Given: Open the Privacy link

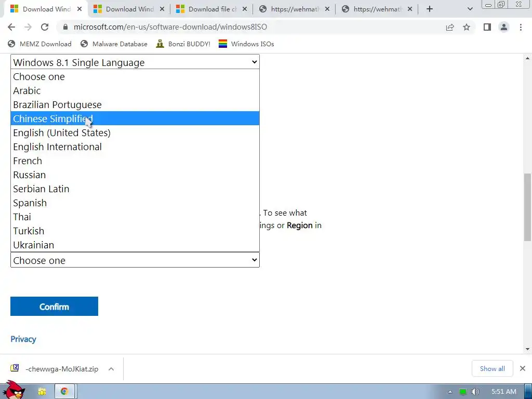Looking at the screenshot, I should (23, 339).
